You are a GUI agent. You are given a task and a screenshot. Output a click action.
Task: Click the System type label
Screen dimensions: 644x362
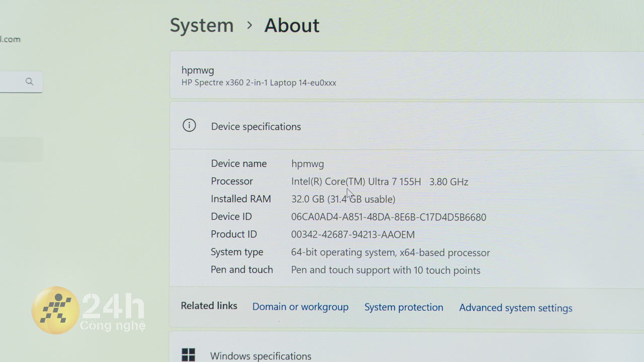(x=237, y=252)
